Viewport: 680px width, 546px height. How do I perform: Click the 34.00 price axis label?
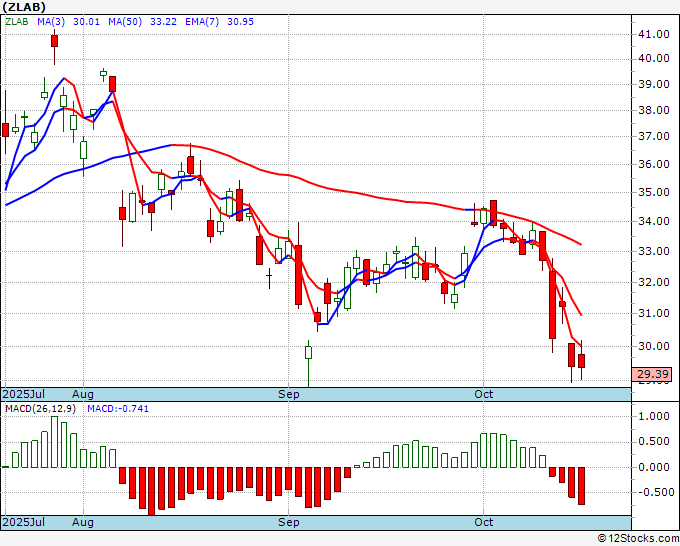pos(656,221)
